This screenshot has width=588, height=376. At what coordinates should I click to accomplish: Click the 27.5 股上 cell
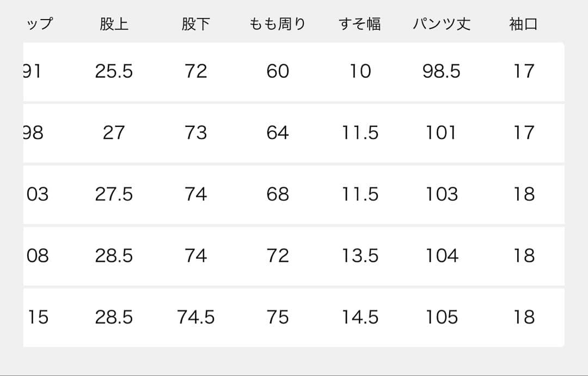tap(114, 195)
